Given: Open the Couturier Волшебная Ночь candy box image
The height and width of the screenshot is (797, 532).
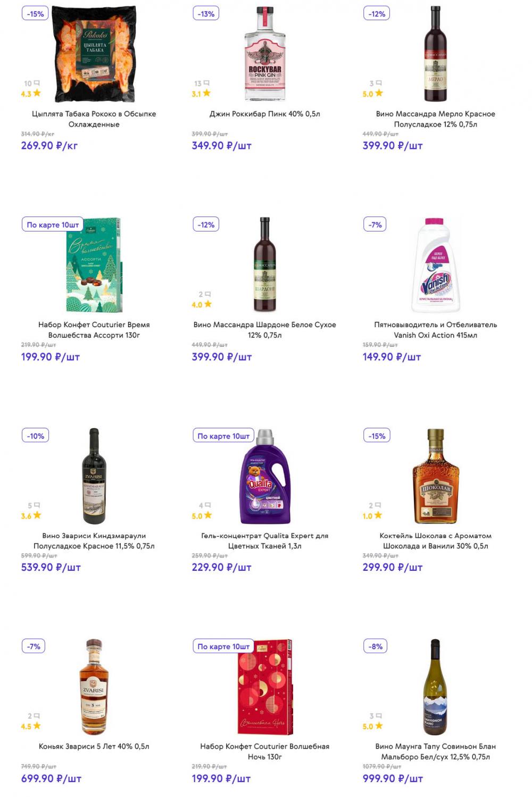Looking at the screenshot, I should (x=264, y=686).
